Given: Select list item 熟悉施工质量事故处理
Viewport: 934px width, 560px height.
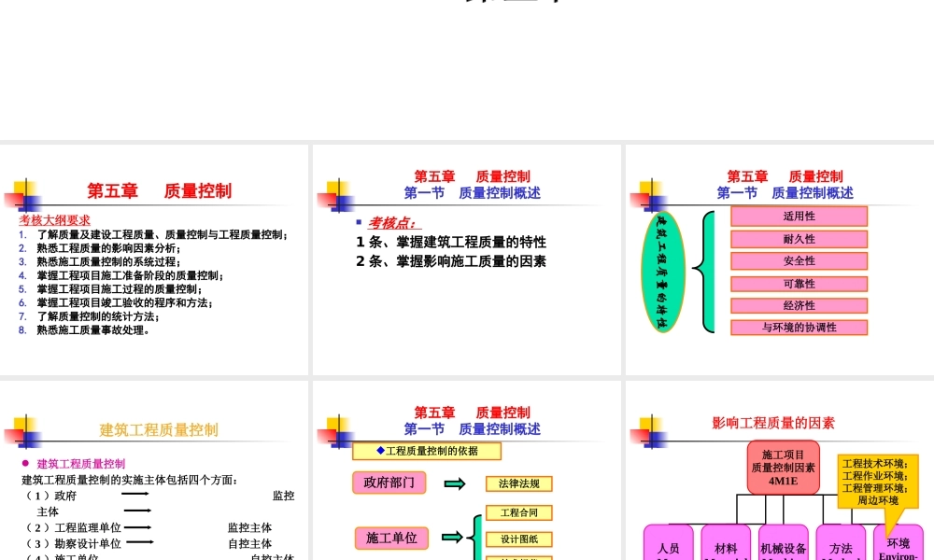Looking at the screenshot, I should (x=92, y=330).
